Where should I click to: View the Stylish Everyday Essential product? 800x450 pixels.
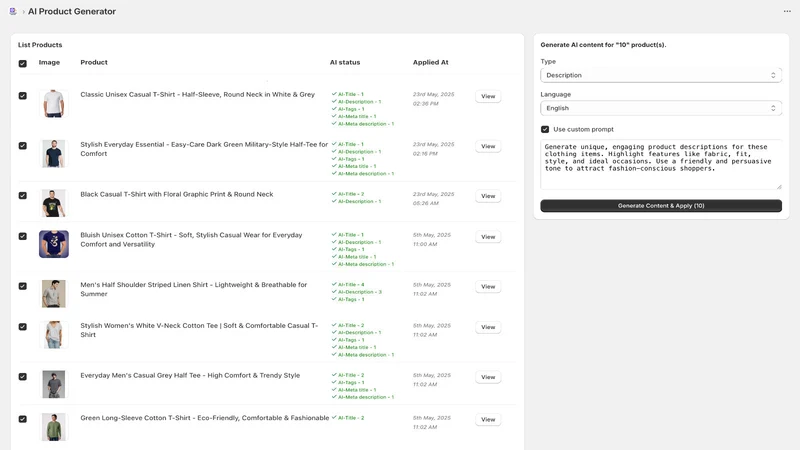click(x=488, y=146)
